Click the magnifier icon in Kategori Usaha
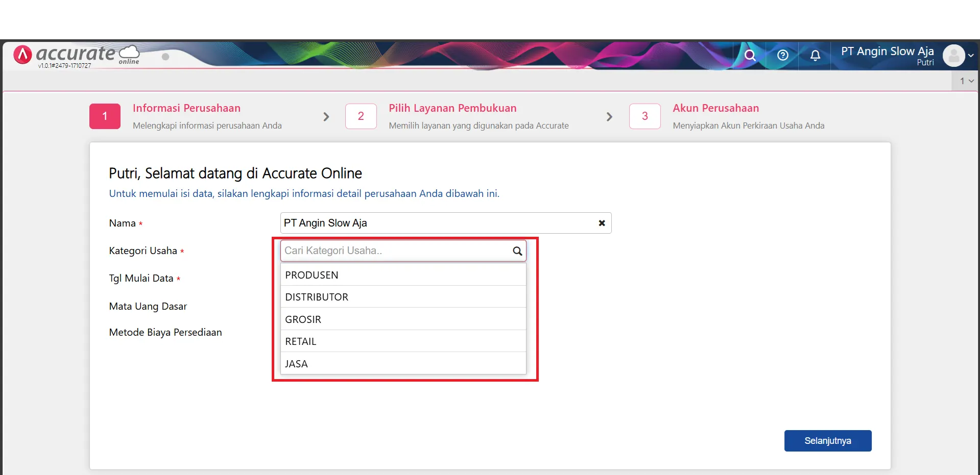The width and height of the screenshot is (980, 475). pyautogui.click(x=517, y=251)
